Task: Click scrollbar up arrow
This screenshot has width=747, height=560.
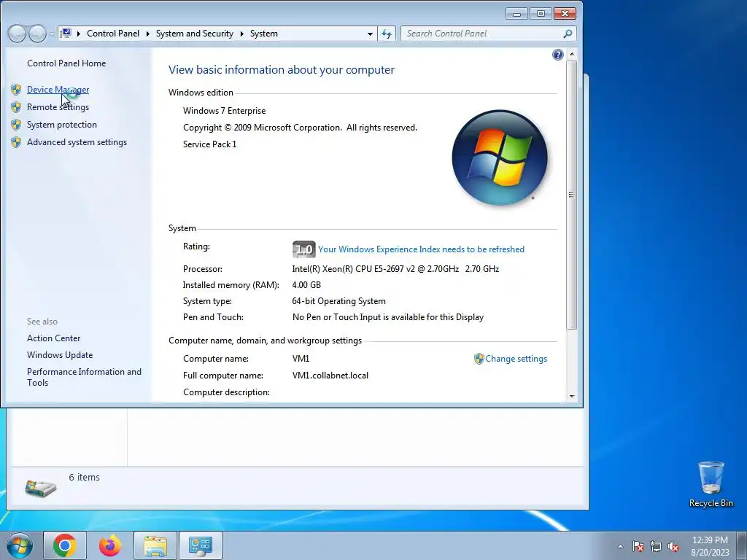Action: (572, 54)
